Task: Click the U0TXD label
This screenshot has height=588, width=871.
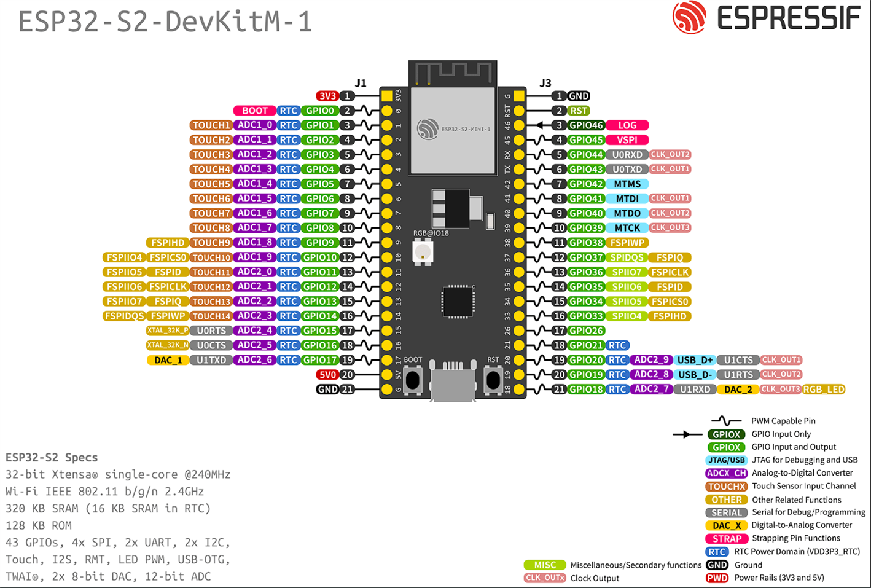Action: (627, 169)
